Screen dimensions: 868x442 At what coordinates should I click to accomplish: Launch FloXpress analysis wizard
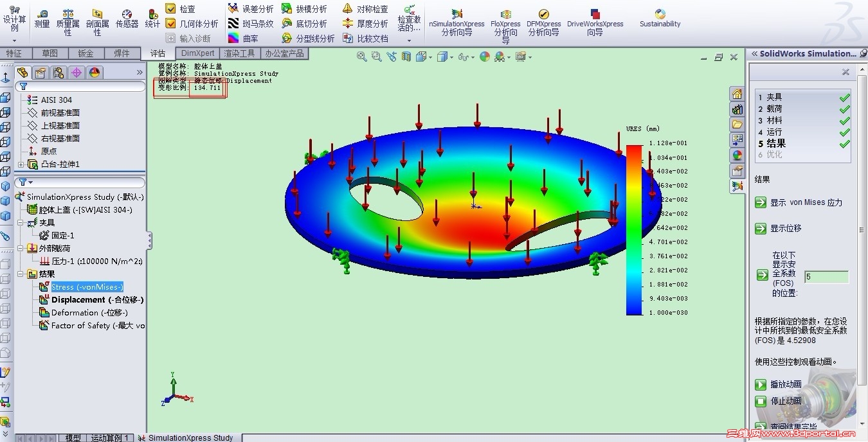coord(505,26)
